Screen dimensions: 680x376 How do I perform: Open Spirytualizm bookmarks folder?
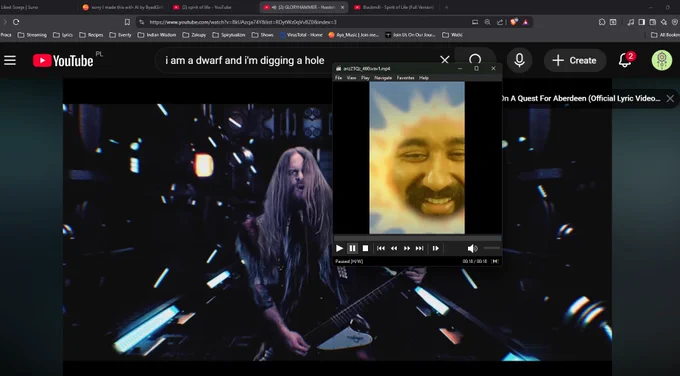[229, 35]
